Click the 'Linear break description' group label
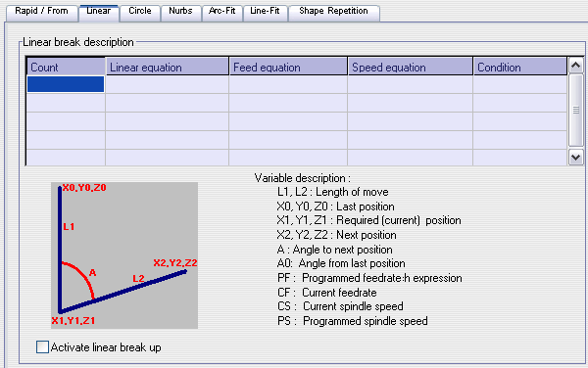This screenshot has height=368, width=588. (x=78, y=42)
